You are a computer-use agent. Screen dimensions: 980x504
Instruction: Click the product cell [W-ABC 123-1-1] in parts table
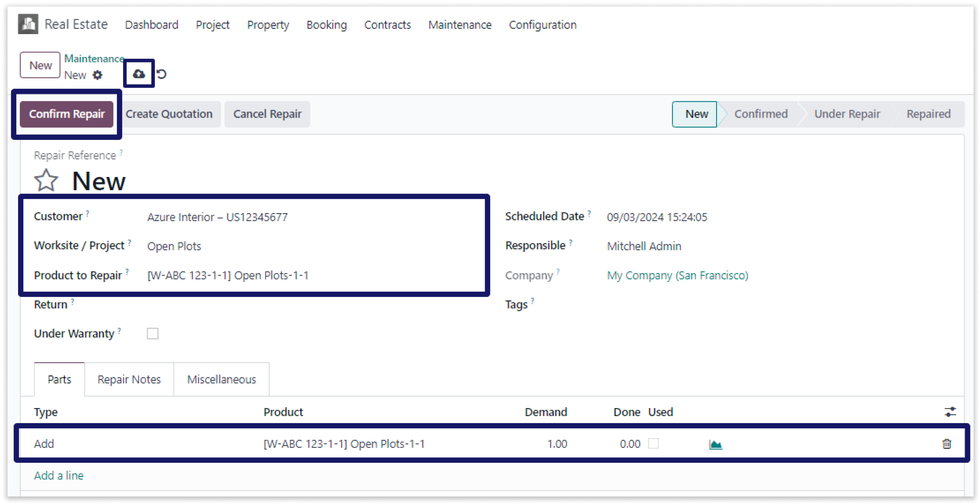[344, 444]
